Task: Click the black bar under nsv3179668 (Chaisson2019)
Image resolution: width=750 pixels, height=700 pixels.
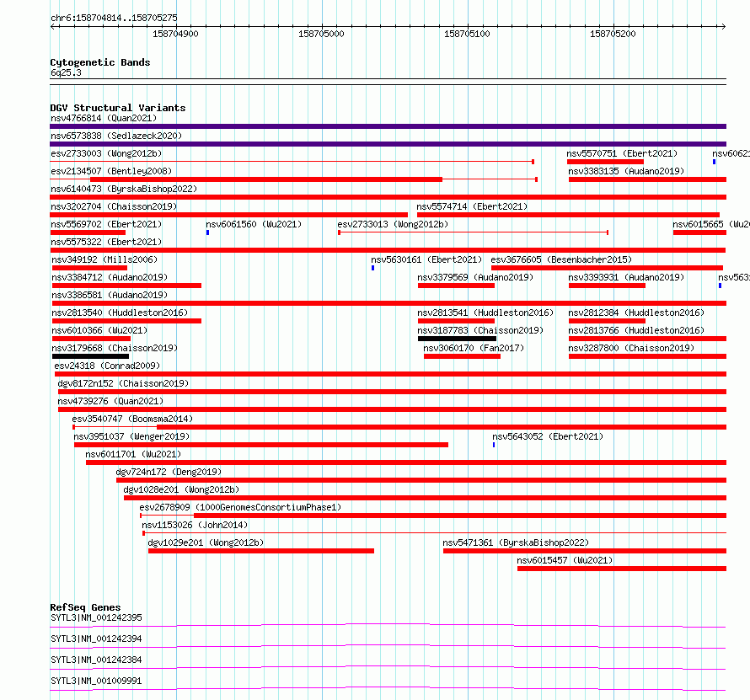Action: tap(90, 356)
